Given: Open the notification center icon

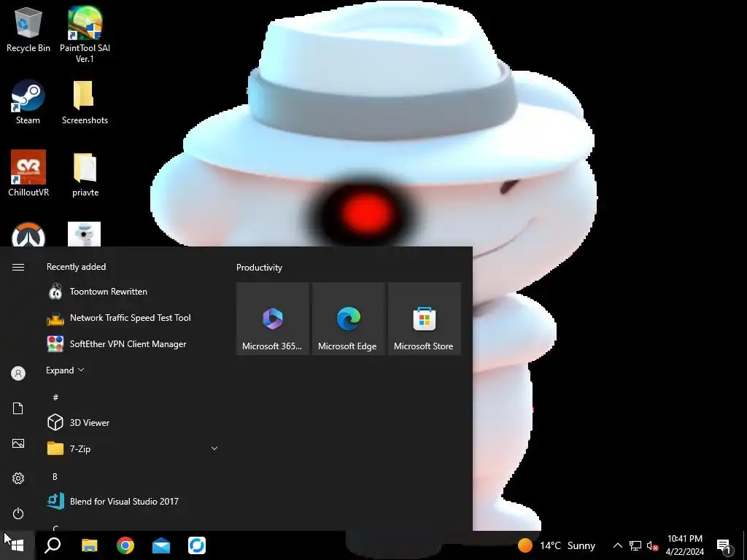Looking at the screenshot, I should pyautogui.click(x=724, y=545).
